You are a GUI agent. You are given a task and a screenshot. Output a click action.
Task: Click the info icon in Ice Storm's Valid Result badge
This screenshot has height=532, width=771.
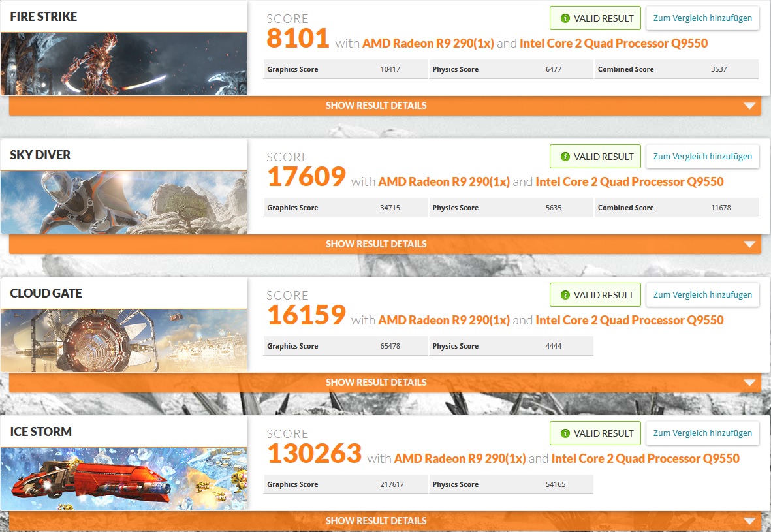[565, 433]
